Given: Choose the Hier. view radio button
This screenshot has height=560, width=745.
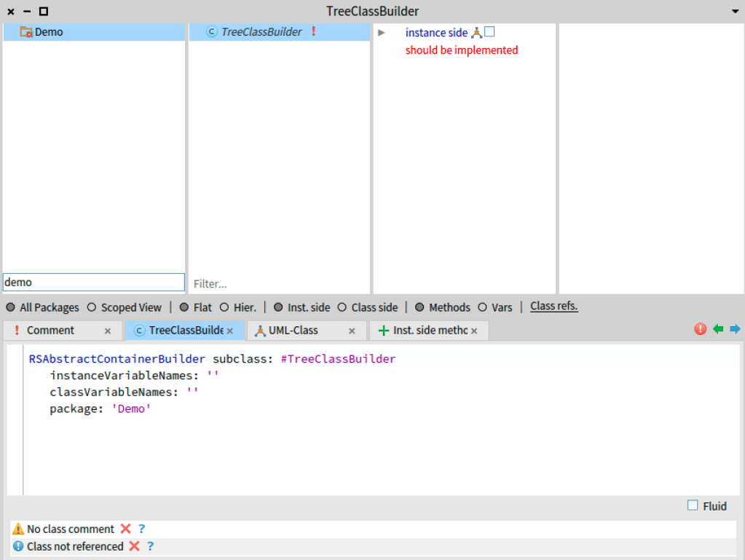Looking at the screenshot, I should [224, 307].
